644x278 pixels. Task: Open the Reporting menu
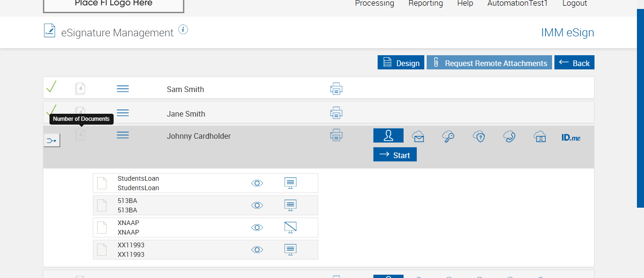pyautogui.click(x=426, y=3)
